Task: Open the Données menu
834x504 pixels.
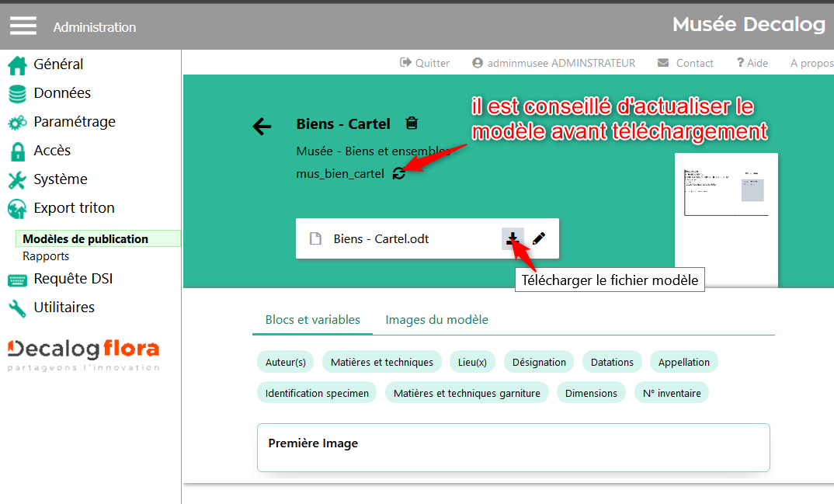Action: tap(62, 93)
